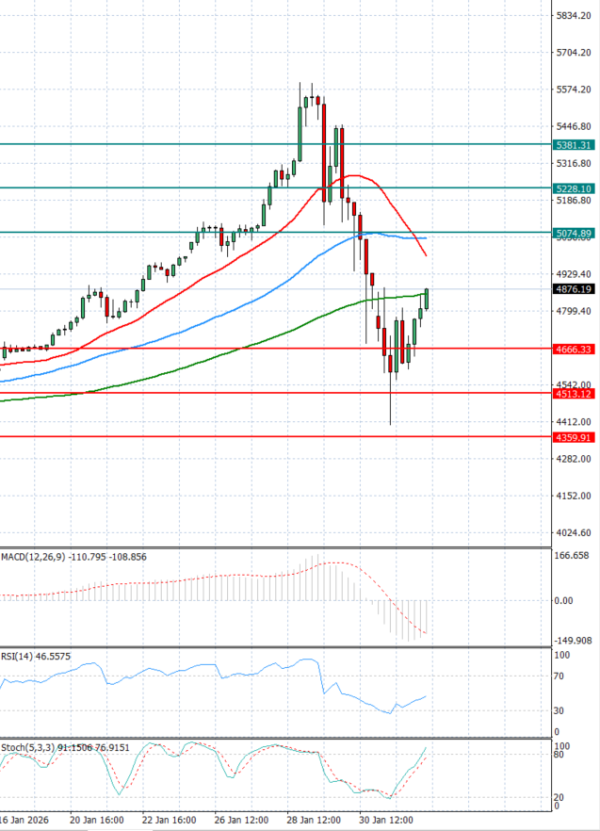Select the 5228.10 teal price tag

[x=574, y=188]
